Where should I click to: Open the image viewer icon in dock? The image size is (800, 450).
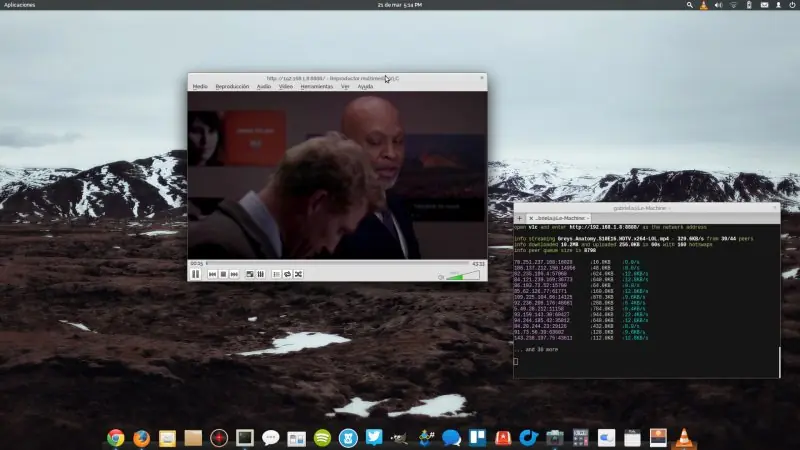click(x=658, y=438)
